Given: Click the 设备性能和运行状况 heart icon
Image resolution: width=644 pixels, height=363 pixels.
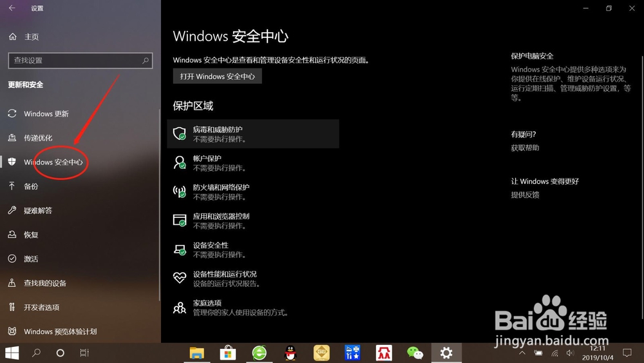Looking at the screenshot, I should (x=180, y=278).
